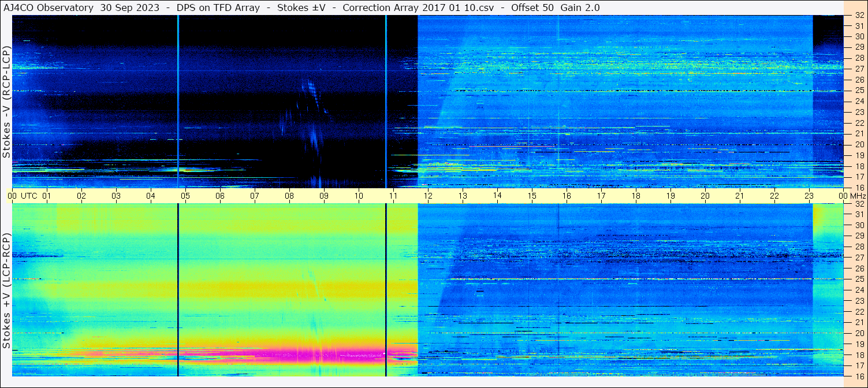The image size is (868, 388).
Task: Click the "00 UTC" label on time axis
Action: (22, 196)
